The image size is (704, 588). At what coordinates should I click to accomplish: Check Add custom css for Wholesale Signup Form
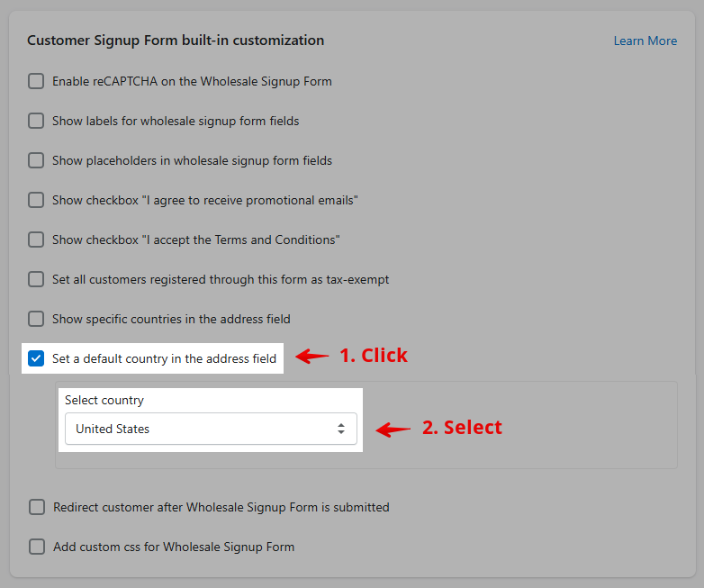pos(37,547)
